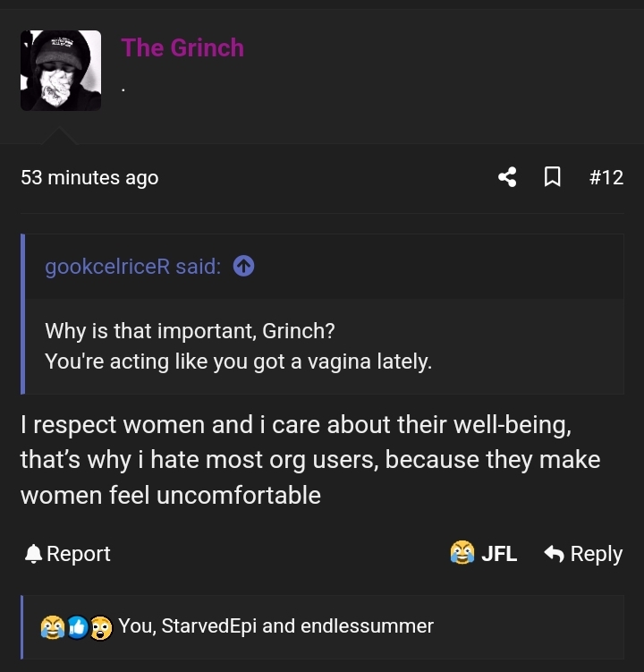The image size is (644, 672).
Task: Click the Reply curved arrow icon
Action: click(x=555, y=554)
